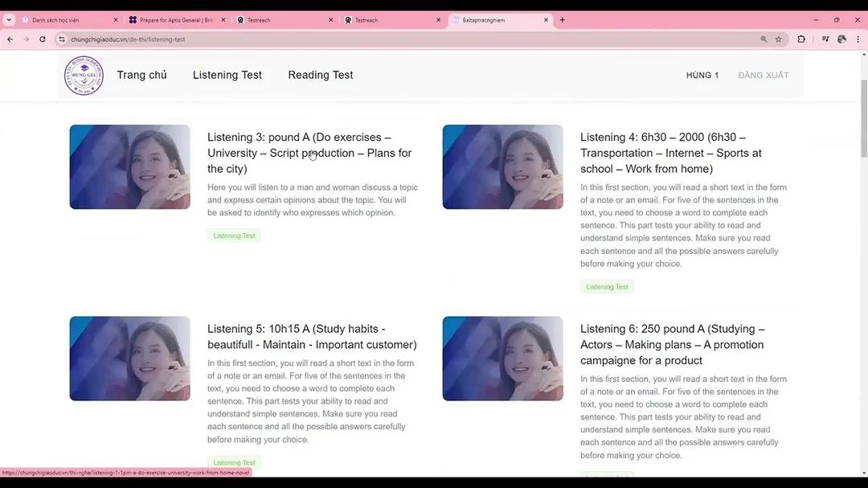Switch to the second Testreach tab

point(391,20)
